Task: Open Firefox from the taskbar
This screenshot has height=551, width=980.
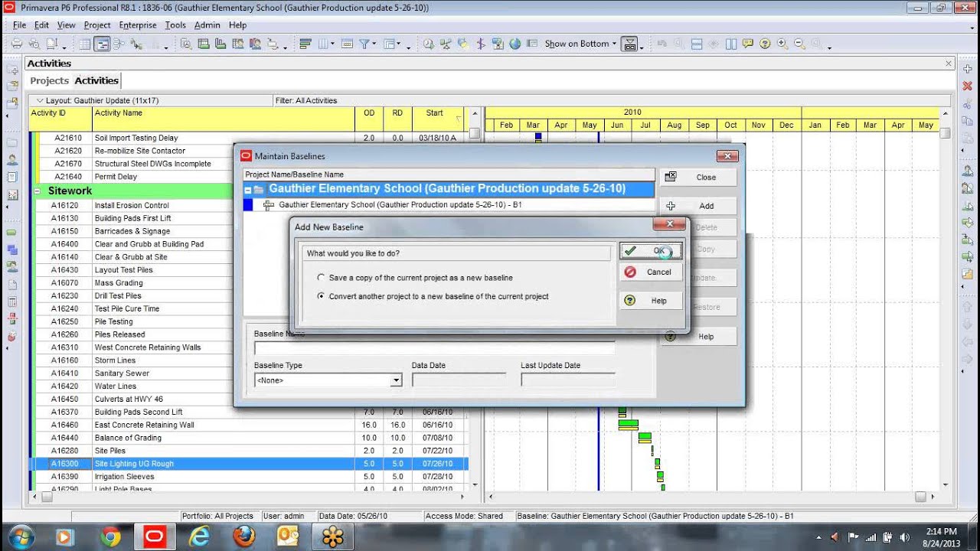Action: tap(244, 537)
